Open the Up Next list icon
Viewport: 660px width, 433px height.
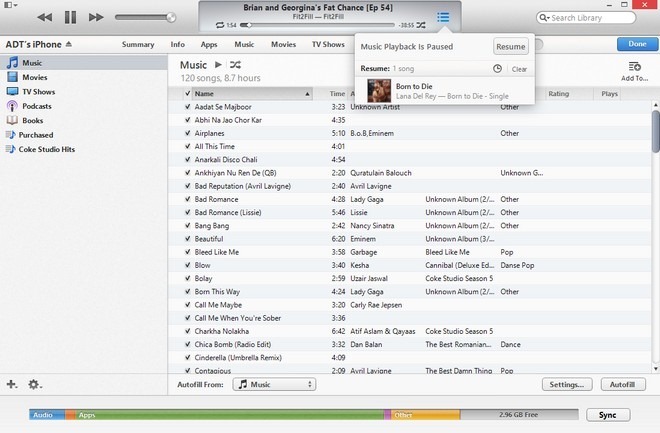pyautogui.click(x=443, y=17)
